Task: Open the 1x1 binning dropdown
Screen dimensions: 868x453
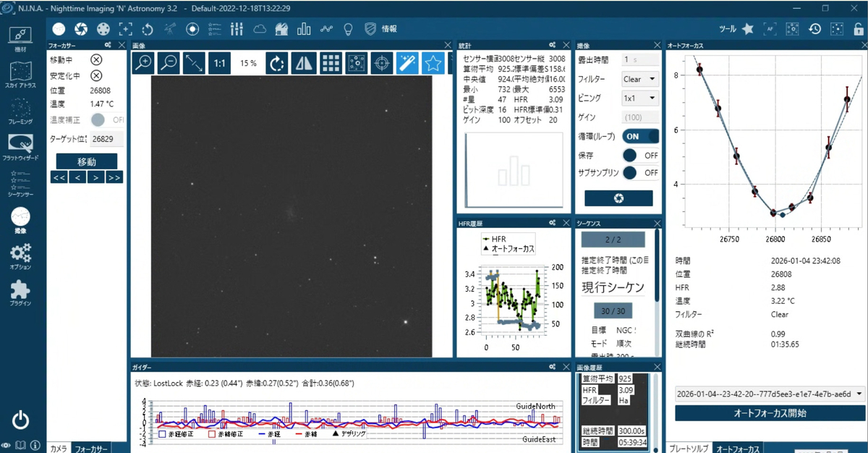Action: click(640, 98)
